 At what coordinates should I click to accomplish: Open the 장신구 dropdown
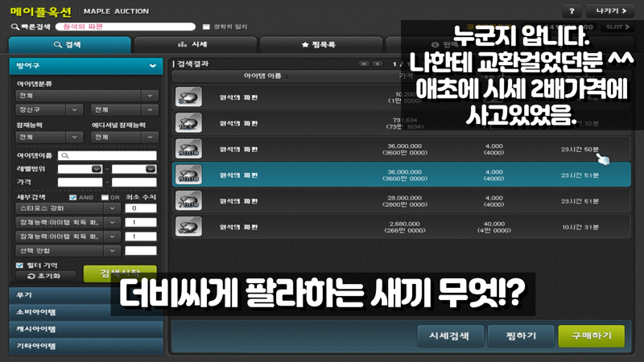(x=49, y=109)
